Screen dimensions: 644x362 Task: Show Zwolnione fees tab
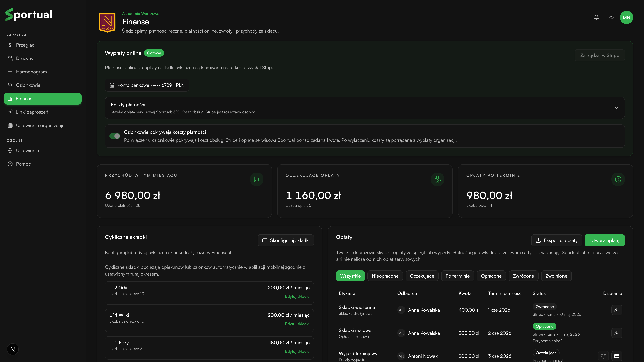tap(556, 276)
